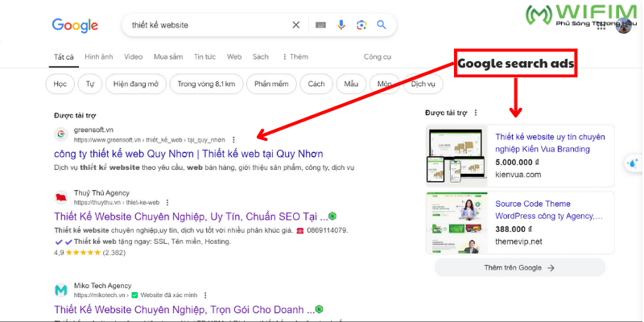
Task: Open the Sách tab
Action: tap(260, 56)
